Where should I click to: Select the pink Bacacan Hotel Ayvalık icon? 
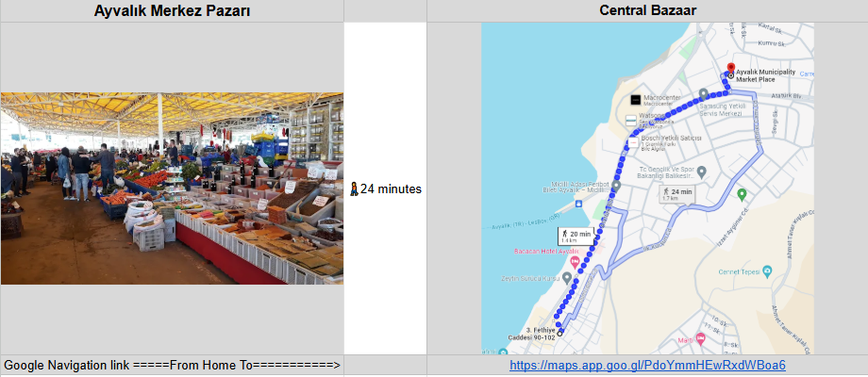(575, 262)
